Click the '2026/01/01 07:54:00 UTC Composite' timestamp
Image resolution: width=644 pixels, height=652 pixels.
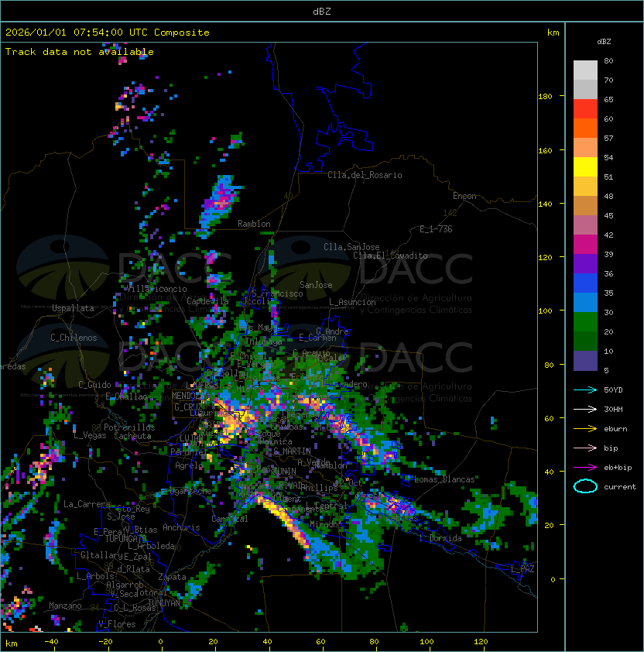[108, 33]
